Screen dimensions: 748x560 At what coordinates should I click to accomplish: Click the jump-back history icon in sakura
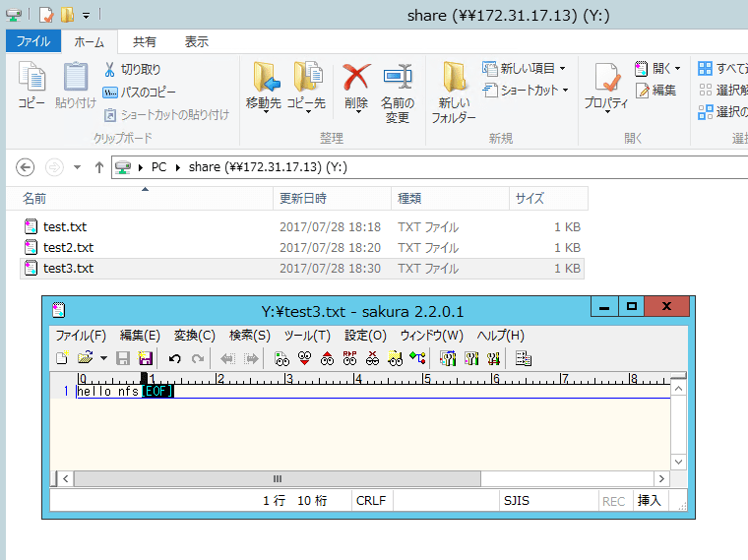pyautogui.click(x=227, y=358)
